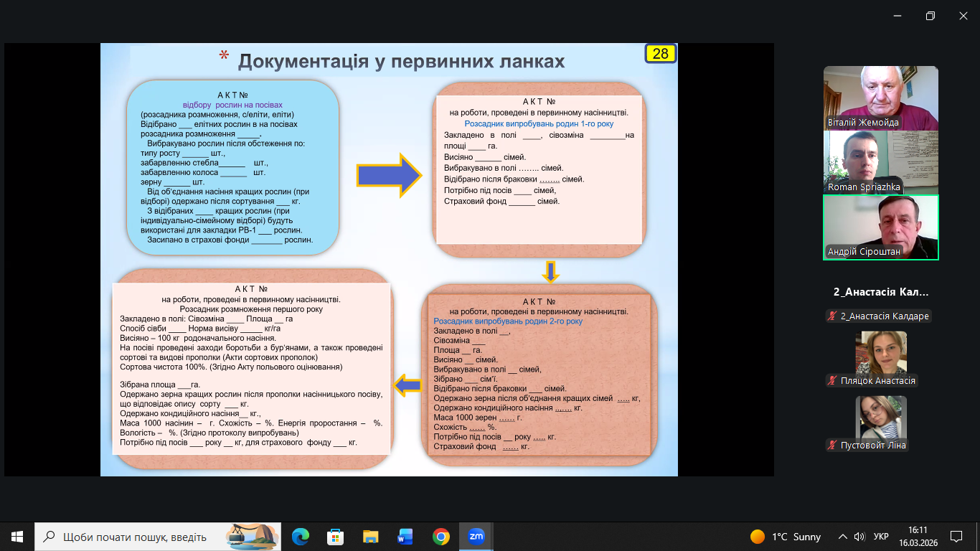
Task: Click the slide title 'Документація у первинних ланках'
Action: 401,62
